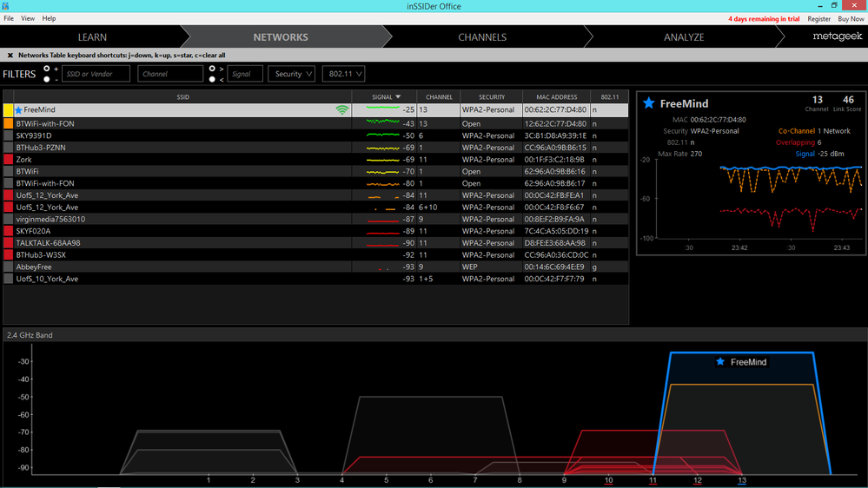Click channel 11 on the band graph axis
This screenshot has width=868, height=488.
tap(653, 480)
